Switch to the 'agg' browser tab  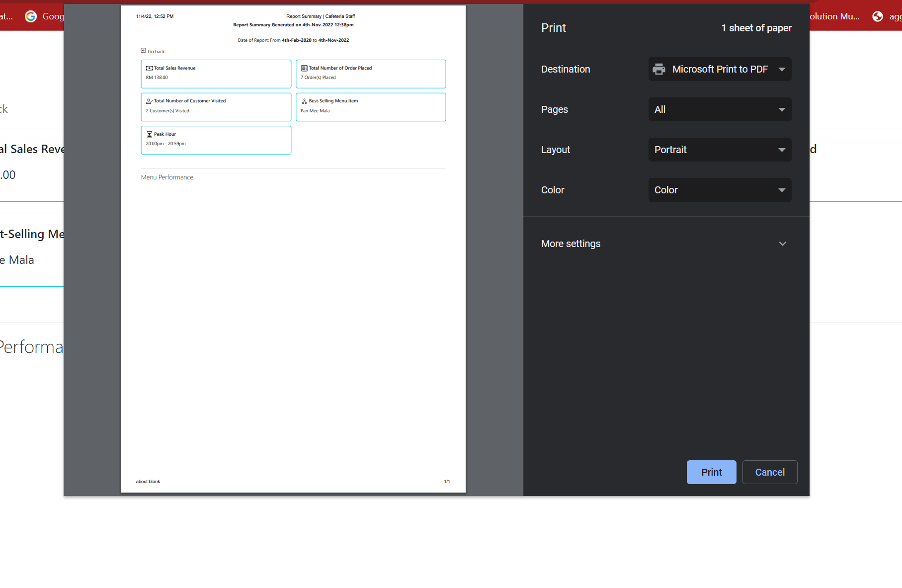tap(895, 16)
